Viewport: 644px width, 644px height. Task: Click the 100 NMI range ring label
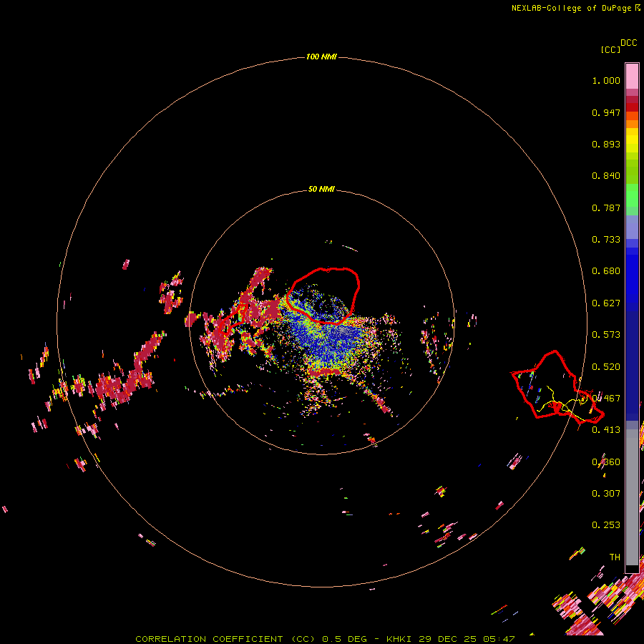click(321, 57)
